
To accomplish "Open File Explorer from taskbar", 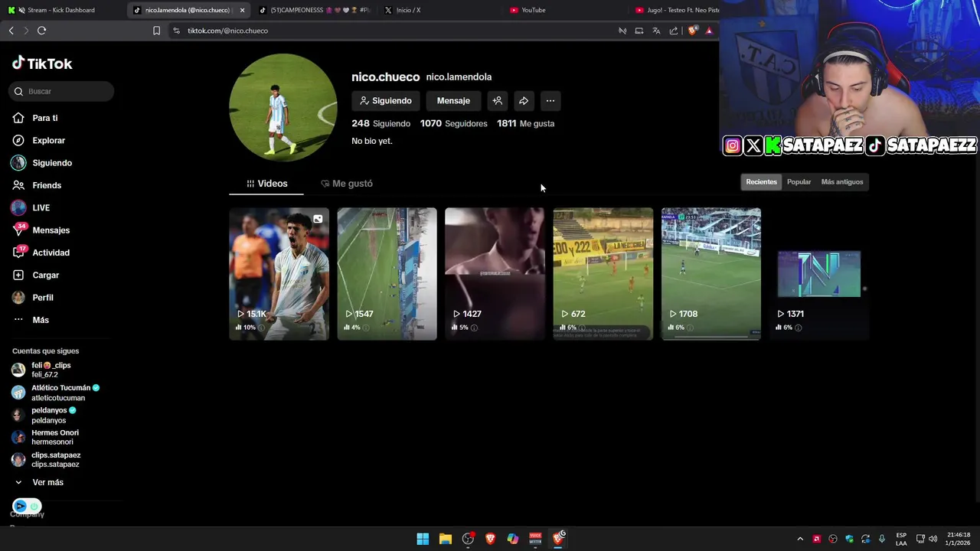I will (445, 539).
